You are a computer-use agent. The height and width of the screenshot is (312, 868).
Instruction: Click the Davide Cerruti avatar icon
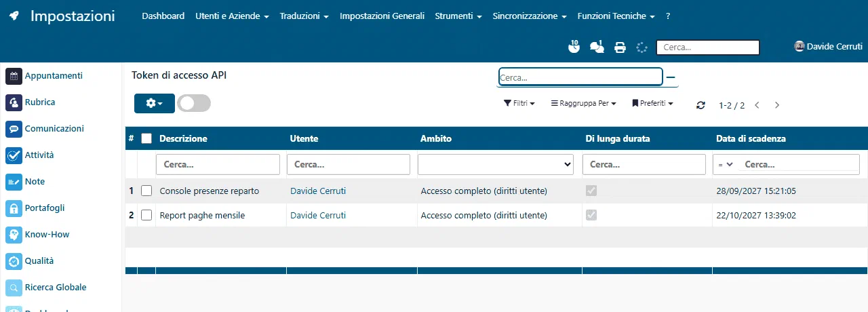[x=800, y=46]
